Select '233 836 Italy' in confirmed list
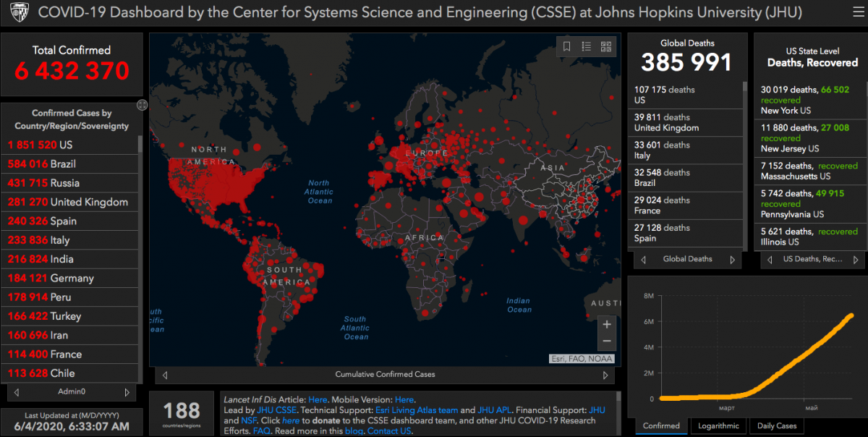Image resolution: width=868 pixels, height=437 pixels. click(69, 240)
